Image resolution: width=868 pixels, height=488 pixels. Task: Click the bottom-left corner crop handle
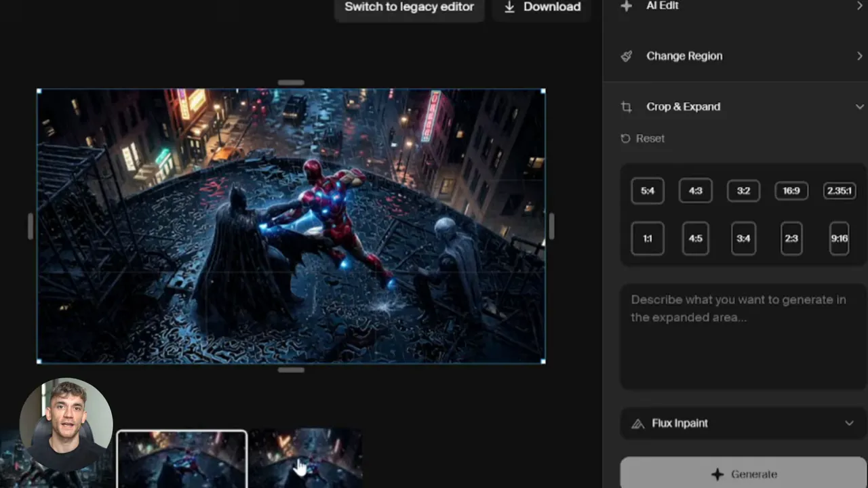coord(39,361)
